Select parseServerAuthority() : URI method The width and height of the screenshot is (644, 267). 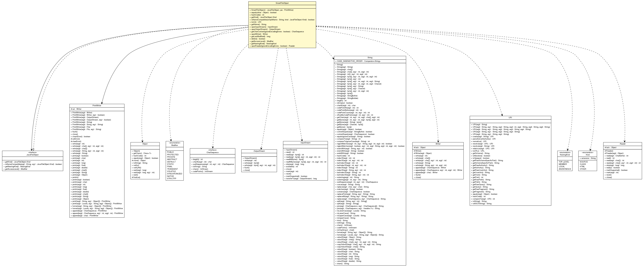pyautogui.click(x=483, y=139)
